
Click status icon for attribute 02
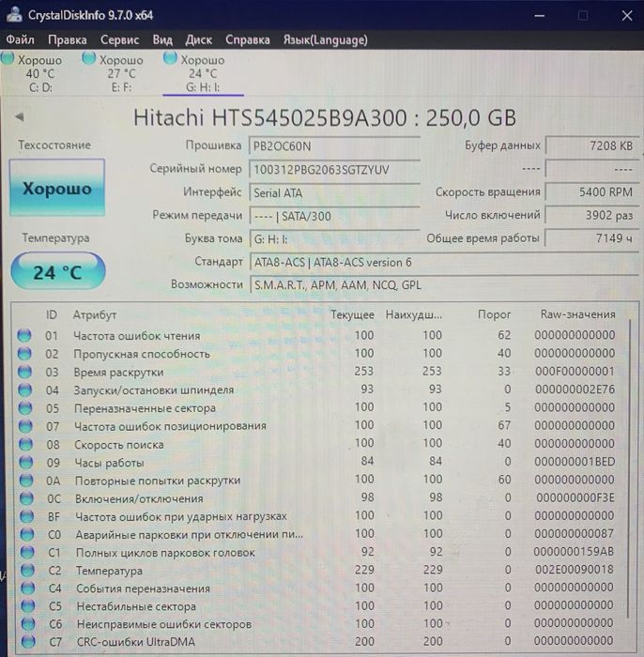coord(24,354)
